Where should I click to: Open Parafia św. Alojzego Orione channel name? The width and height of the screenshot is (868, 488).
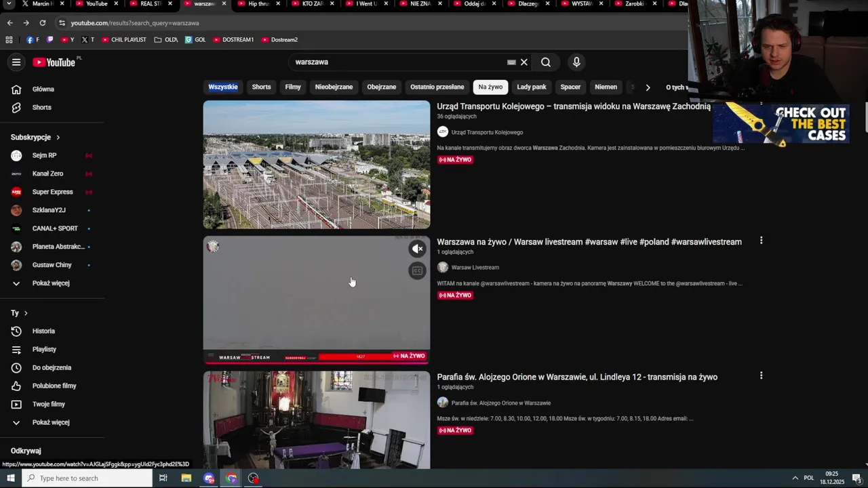(x=501, y=403)
